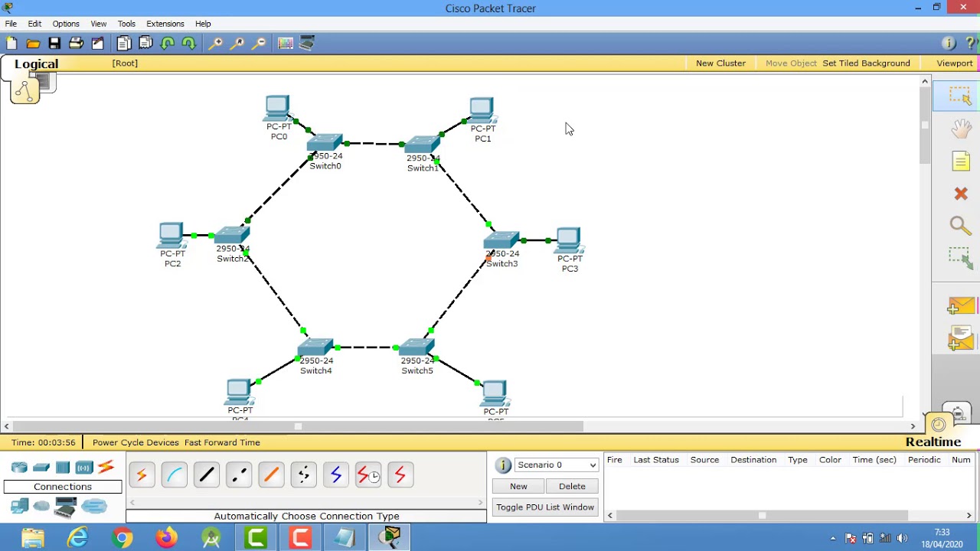Click the Copy icon in toolbar
This screenshot has width=980, height=551.
124,44
